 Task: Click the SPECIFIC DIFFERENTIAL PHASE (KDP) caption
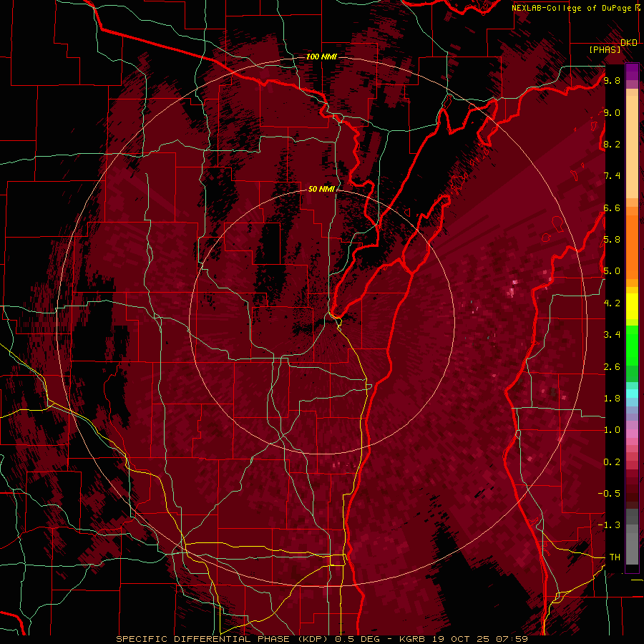coord(224,639)
